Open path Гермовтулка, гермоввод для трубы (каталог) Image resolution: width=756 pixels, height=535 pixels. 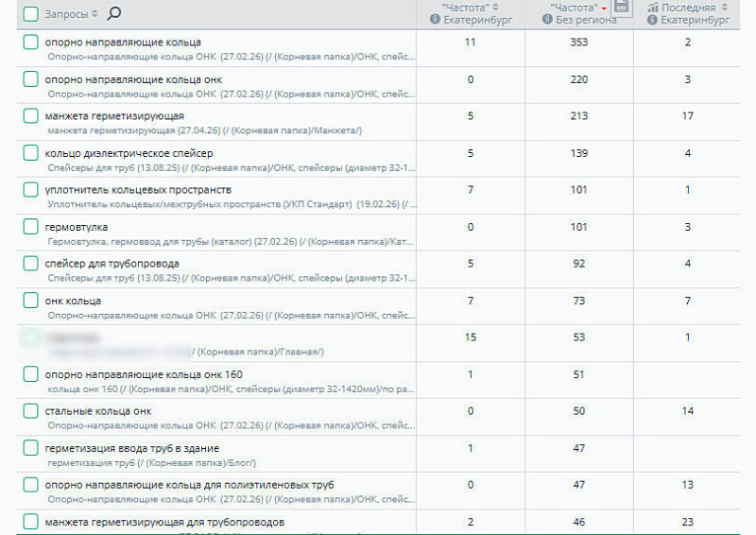click(x=231, y=241)
